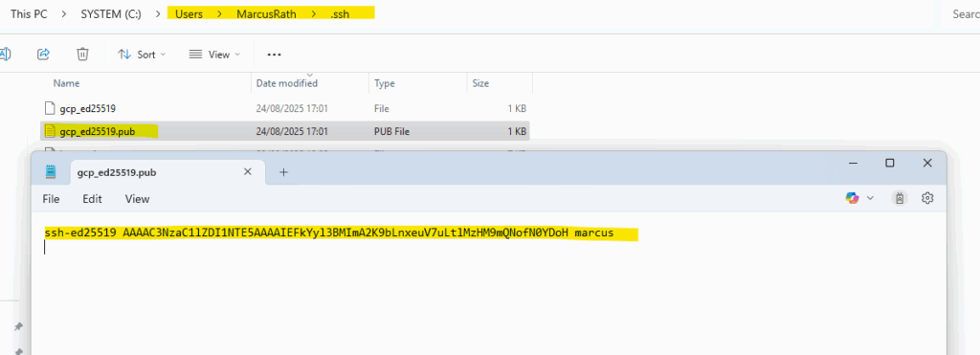Open Notepad settings gear

(927, 198)
